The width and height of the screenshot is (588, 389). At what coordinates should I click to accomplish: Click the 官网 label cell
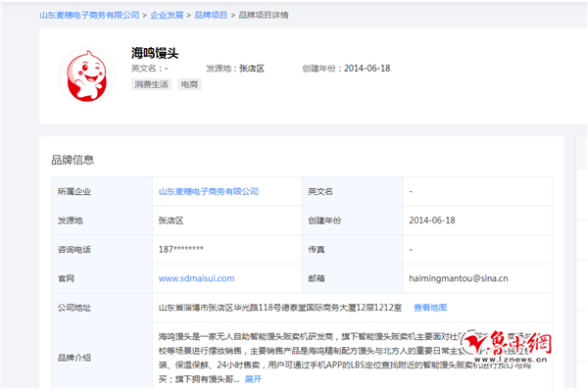(x=102, y=278)
